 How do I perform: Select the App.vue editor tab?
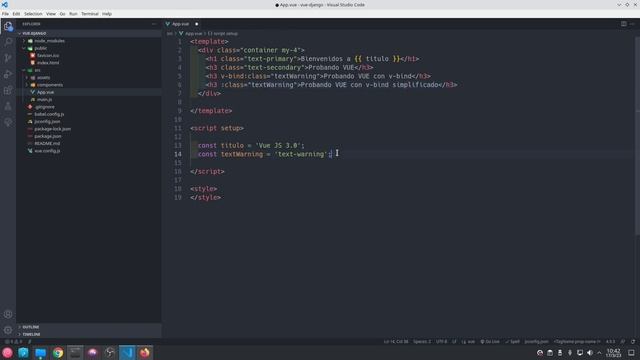click(x=182, y=24)
